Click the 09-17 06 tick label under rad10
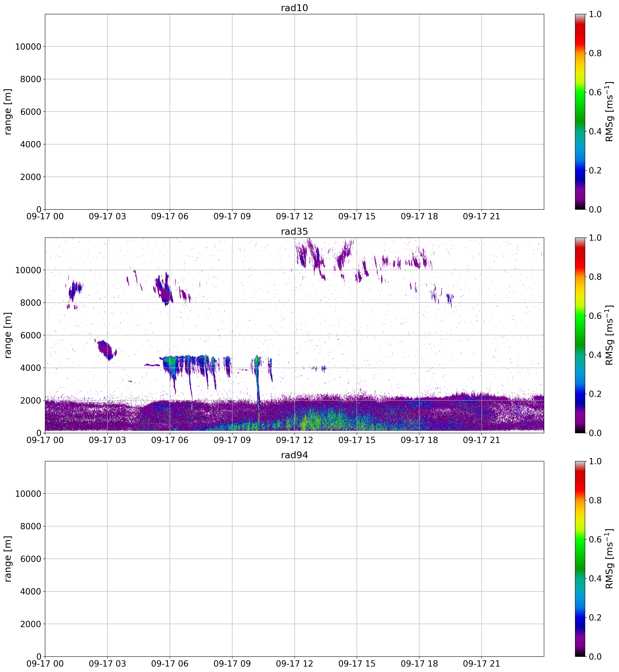 click(x=170, y=217)
